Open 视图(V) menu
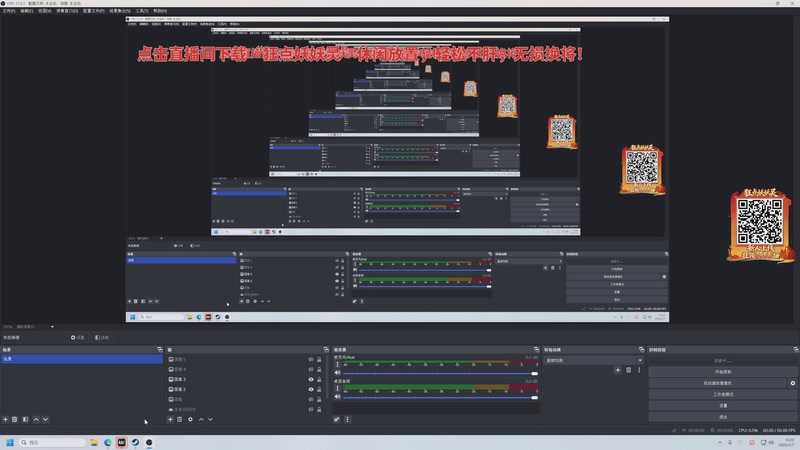800x450 pixels. pos(44,11)
